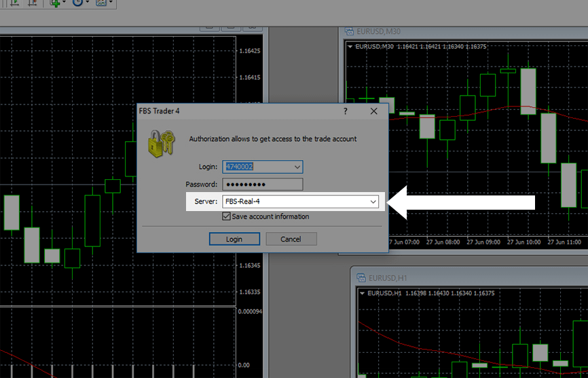
Task: Toggle the Chart Shift toolbar icon
Action: pos(32,3)
